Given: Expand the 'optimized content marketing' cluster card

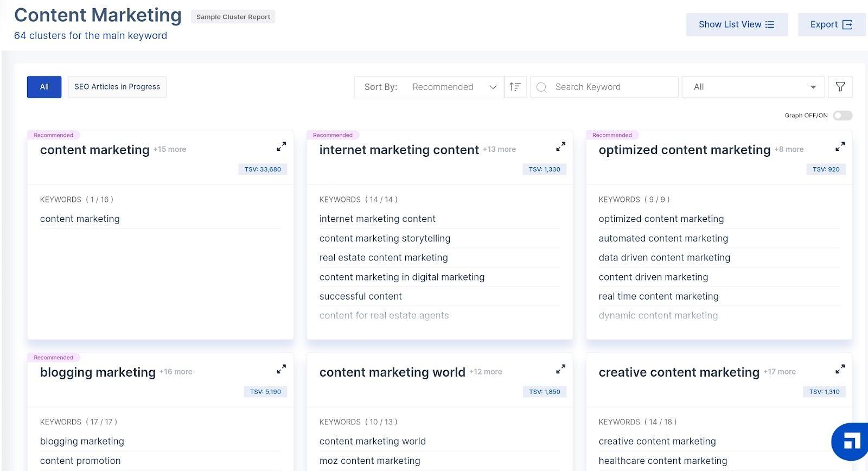Looking at the screenshot, I should pyautogui.click(x=840, y=147).
